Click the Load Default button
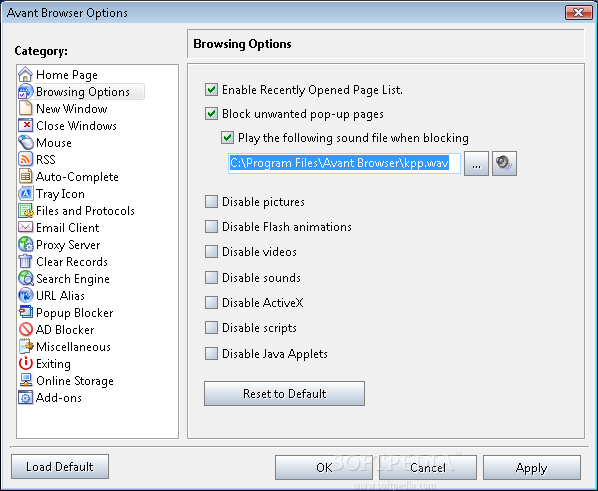Screen dimensions: 598x491 pos(60,466)
